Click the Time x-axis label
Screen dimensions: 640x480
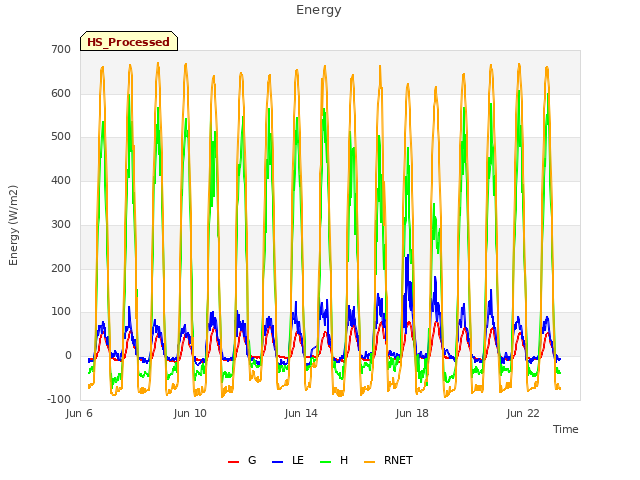pyautogui.click(x=565, y=429)
